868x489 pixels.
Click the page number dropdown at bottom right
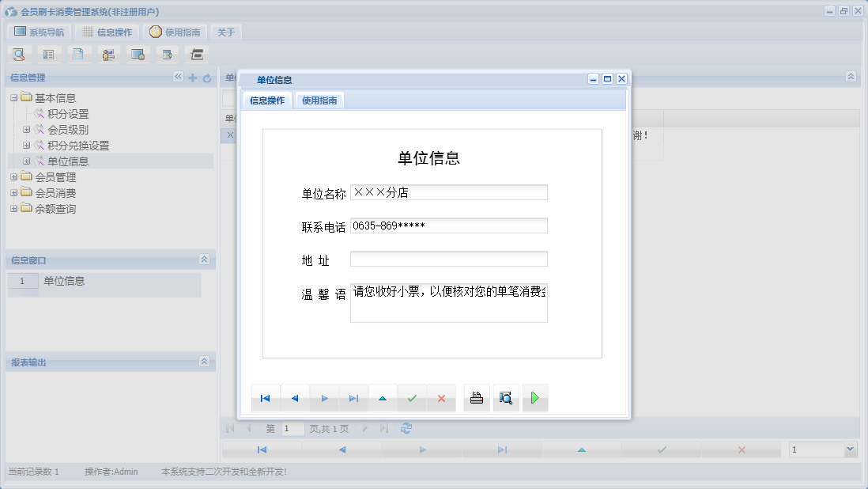(822, 449)
